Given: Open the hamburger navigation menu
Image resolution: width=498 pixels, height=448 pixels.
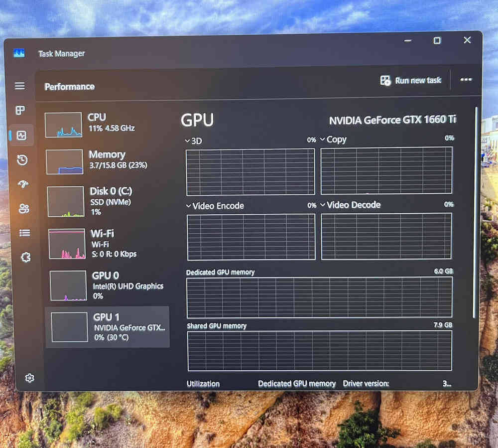Looking at the screenshot, I should (x=20, y=86).
